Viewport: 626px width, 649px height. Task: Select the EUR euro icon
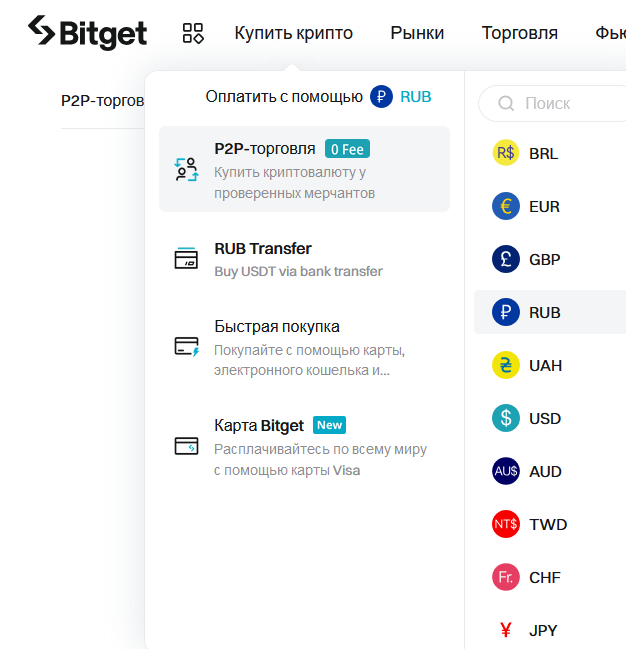click(506, 206)
